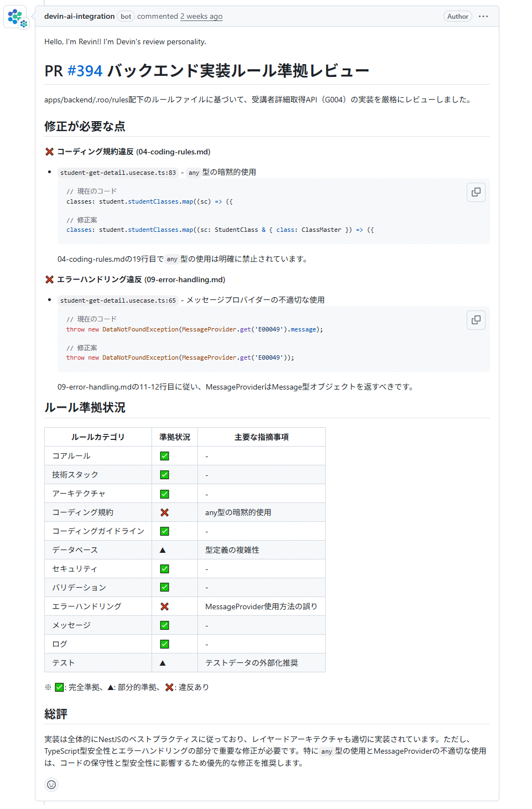
Task: Open the smiley emoji reaction picker
Action: pyautogui.click(x=51, y=785)
